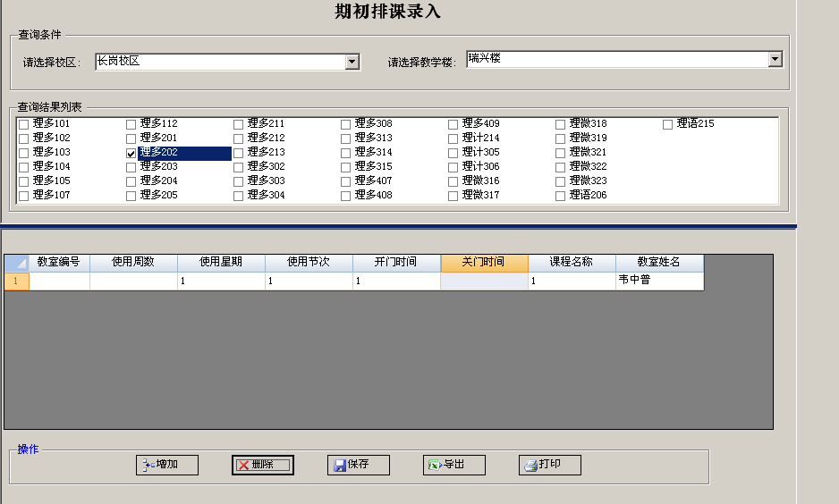Screen dimensions: 839x504
Task: Click the 关门时间 column header
Action: 484,263
